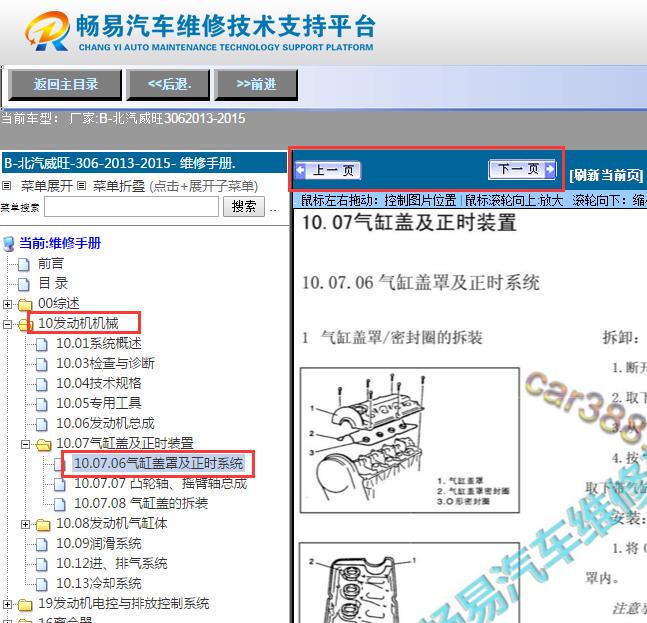
Task: Click the page icon beside 10.05专用工具
Action: pos(42,404)
